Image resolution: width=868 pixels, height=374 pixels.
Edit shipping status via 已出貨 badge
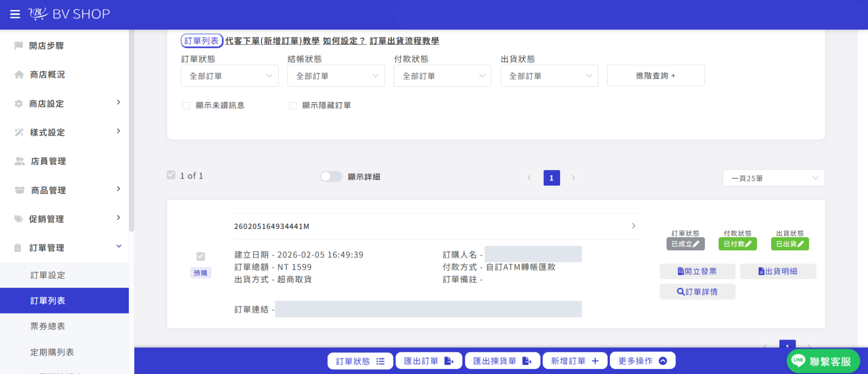(790, 244)
